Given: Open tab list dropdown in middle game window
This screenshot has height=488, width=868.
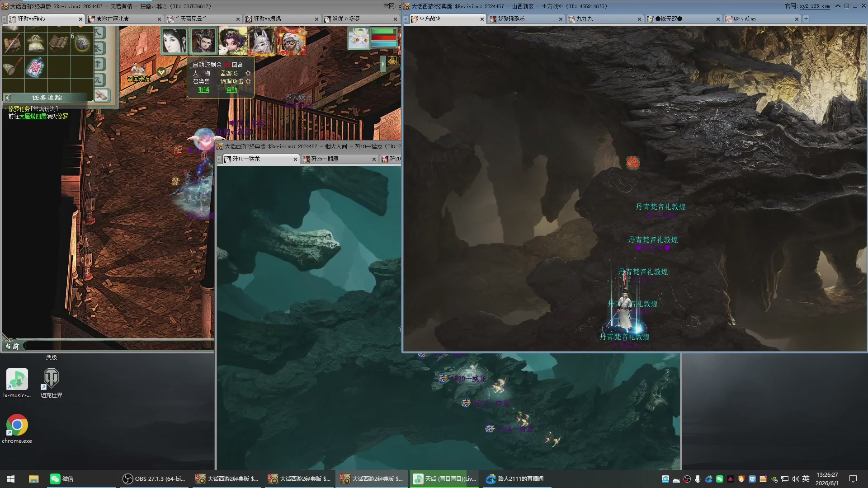Looking at the screenshot, I should [219, 159].
